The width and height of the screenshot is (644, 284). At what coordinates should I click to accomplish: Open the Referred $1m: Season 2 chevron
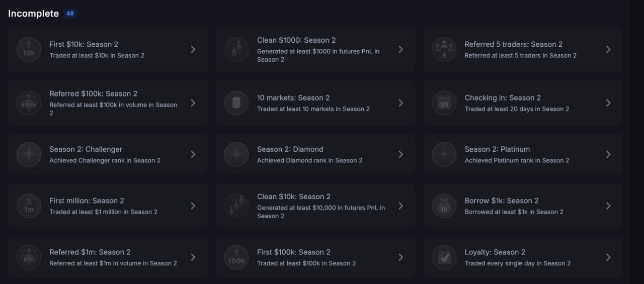(x=193, y=257)
